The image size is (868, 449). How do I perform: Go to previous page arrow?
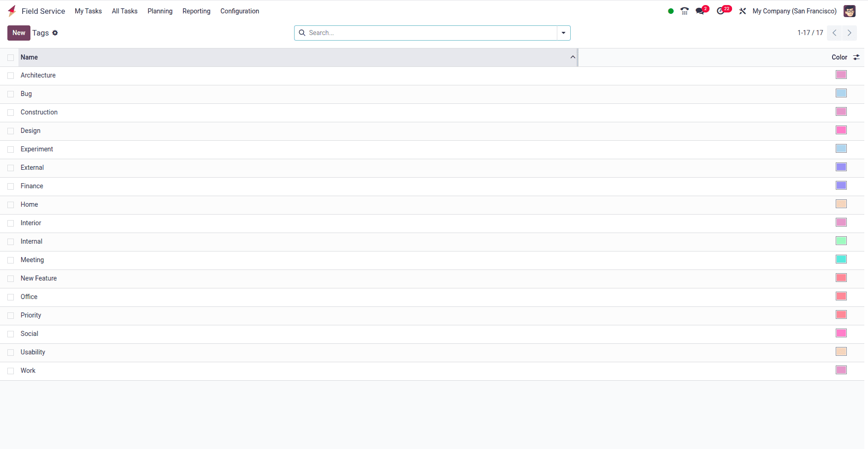tap(834, 33)
